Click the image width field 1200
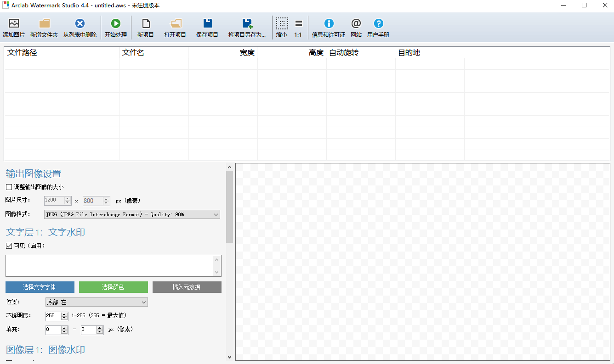 click(x=54, y=201)
